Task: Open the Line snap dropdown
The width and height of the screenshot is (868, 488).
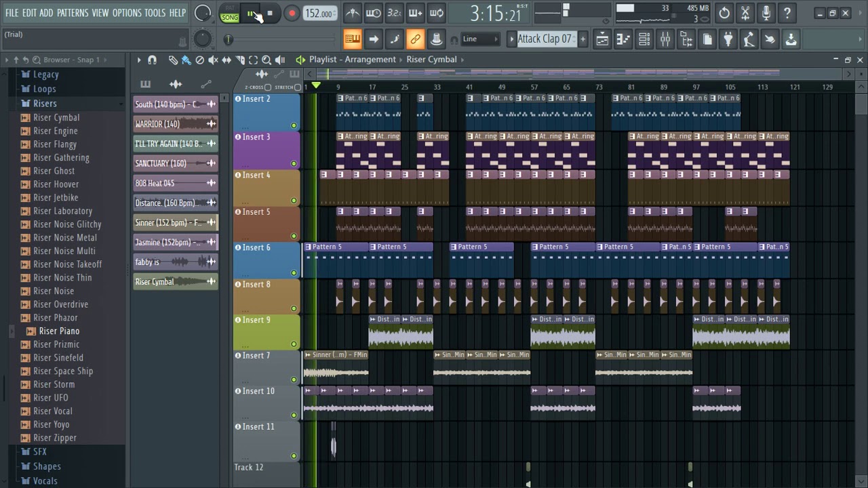Action: (x=480, y=39)
